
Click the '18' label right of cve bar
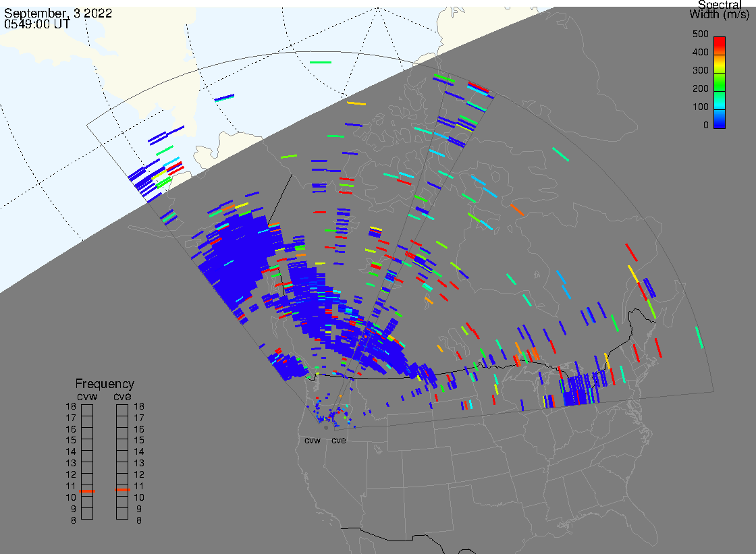pos(139,406)
